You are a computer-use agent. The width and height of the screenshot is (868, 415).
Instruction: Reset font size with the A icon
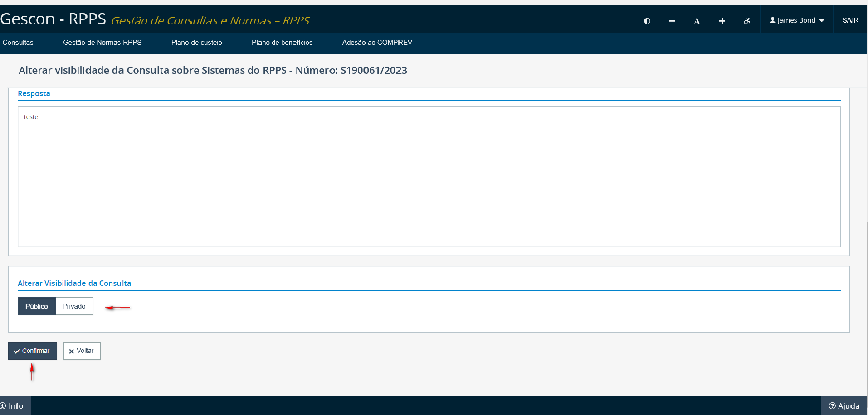(x=697, y=21)
